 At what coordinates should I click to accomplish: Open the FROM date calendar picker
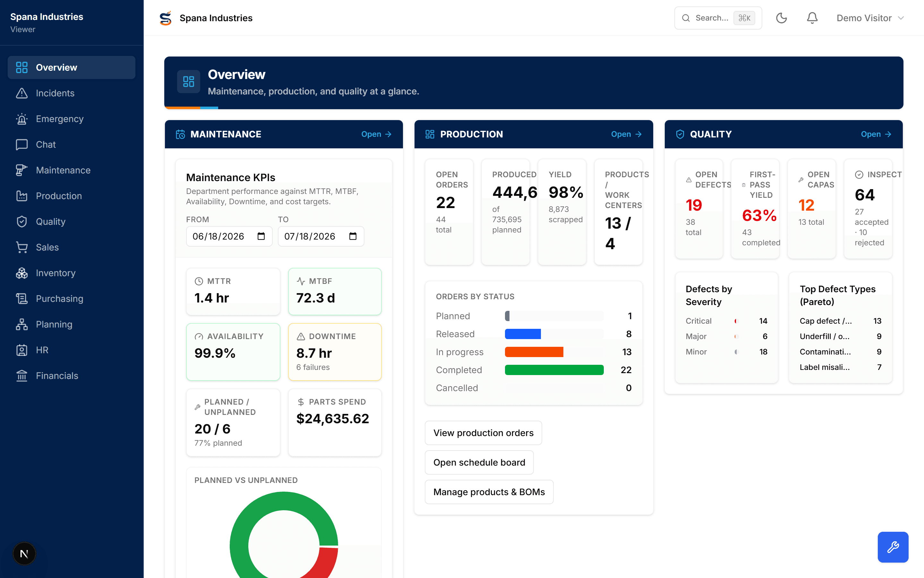point(261,236)
